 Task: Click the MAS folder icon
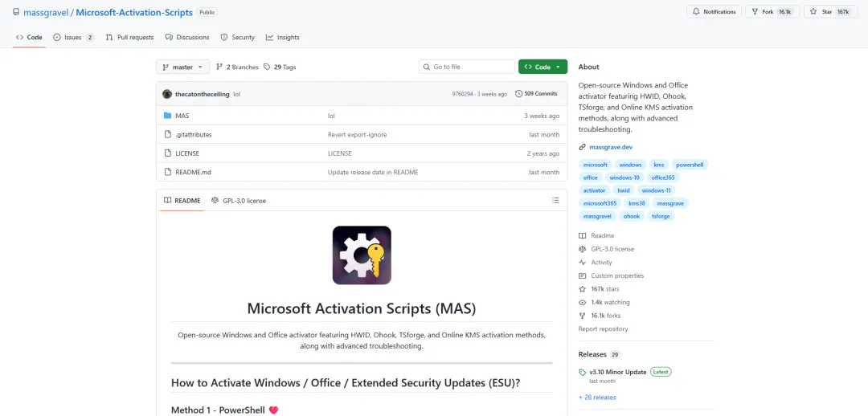click(167, 116)
